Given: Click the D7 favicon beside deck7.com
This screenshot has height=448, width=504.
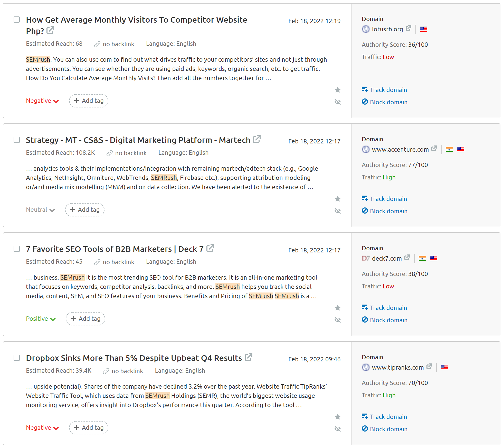Looking at the screenshot, I should pyautogui.click(x=366, y=258).
